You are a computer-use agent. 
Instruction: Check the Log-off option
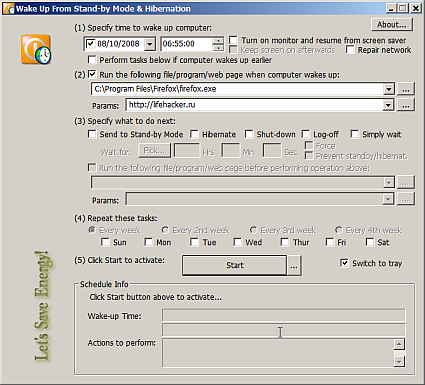[x=305, y=134]
